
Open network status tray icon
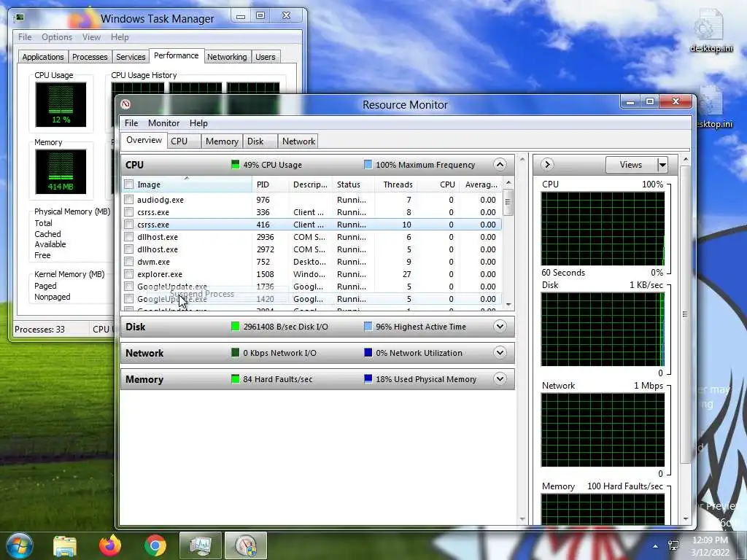pos(673,545)
